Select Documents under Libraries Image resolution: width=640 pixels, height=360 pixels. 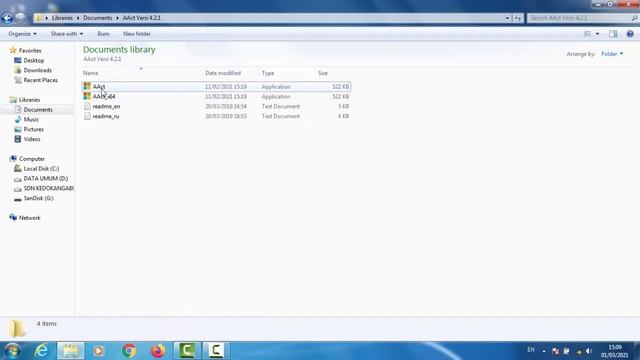[x=38, y=109]
